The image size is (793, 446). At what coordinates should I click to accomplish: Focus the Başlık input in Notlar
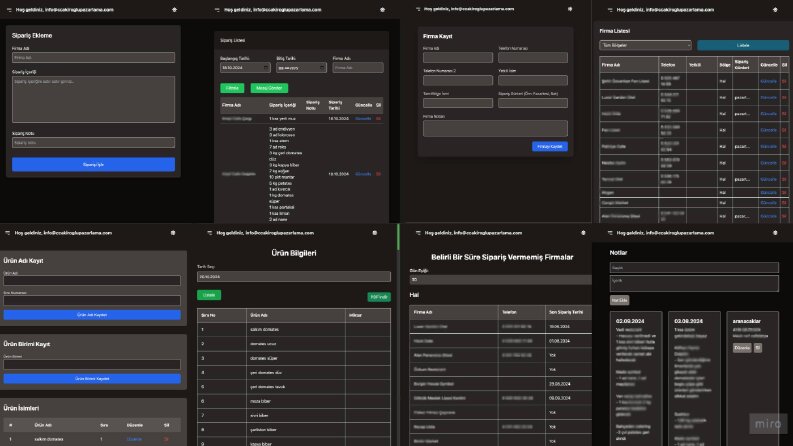[694, 267]
